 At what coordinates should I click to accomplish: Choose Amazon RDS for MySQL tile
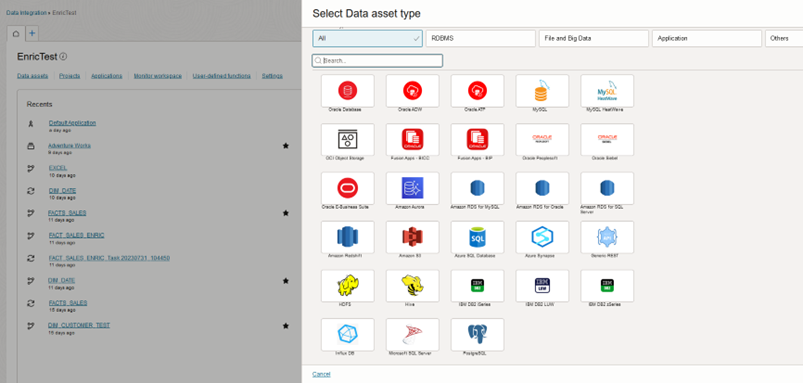(477, 188)
